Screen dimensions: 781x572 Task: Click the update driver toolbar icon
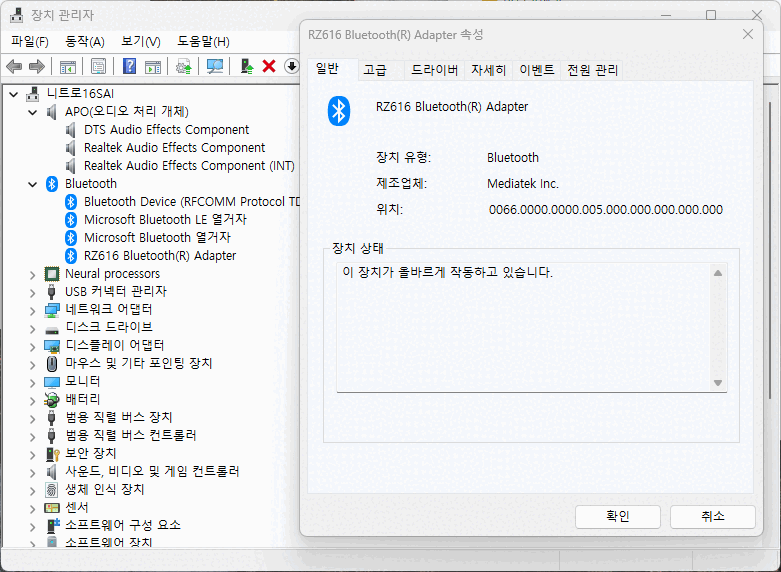click(183, 66)
